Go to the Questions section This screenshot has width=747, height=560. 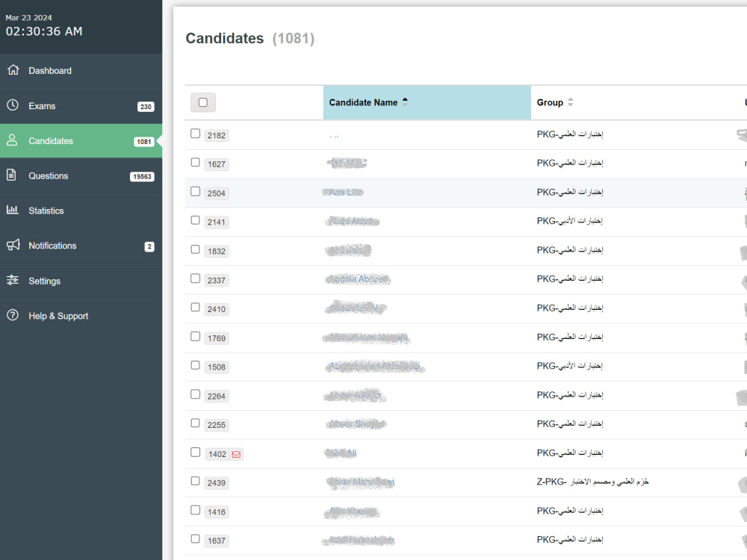(81, 175)
